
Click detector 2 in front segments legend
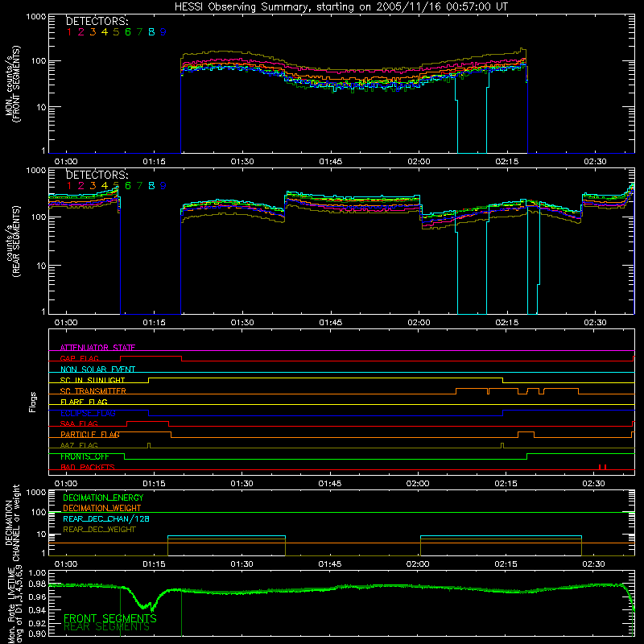(81, 32)
